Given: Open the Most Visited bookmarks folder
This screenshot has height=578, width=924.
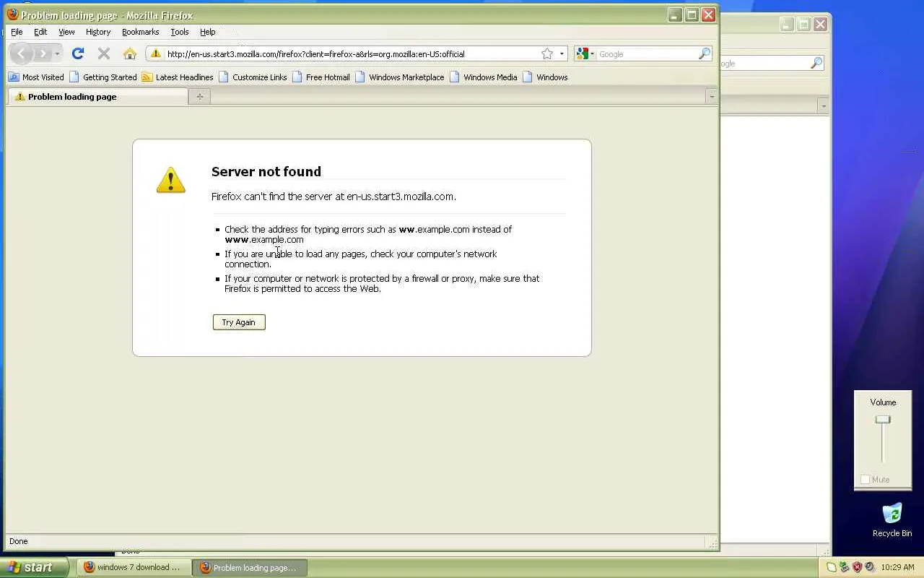Looking at the screenshot, I should coord(36,77).
